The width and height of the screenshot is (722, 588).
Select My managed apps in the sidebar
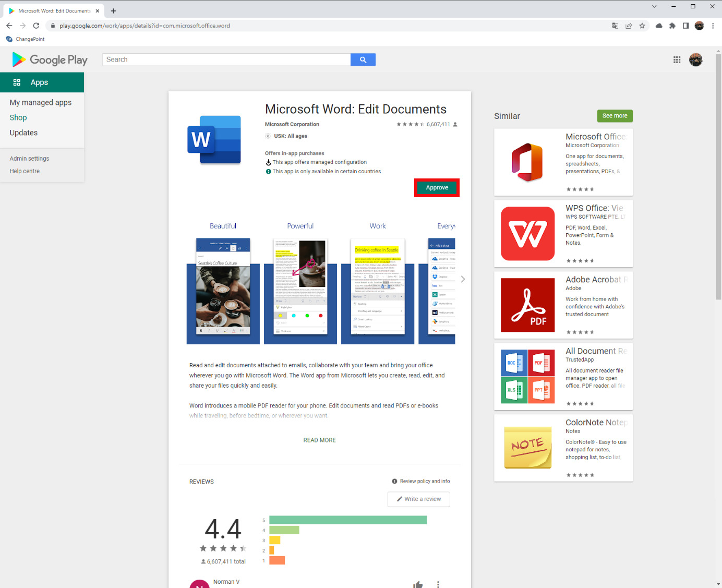pos(41,102)
